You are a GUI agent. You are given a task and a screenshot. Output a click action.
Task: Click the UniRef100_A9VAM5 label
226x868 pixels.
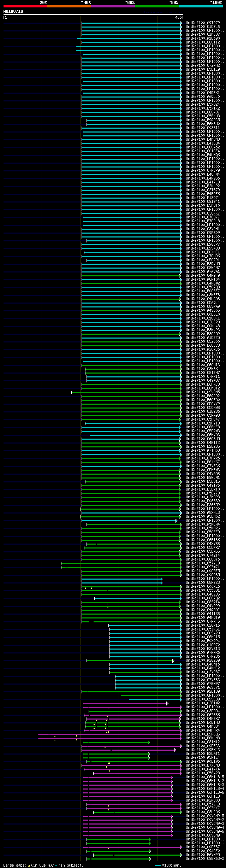pos(203,392)
